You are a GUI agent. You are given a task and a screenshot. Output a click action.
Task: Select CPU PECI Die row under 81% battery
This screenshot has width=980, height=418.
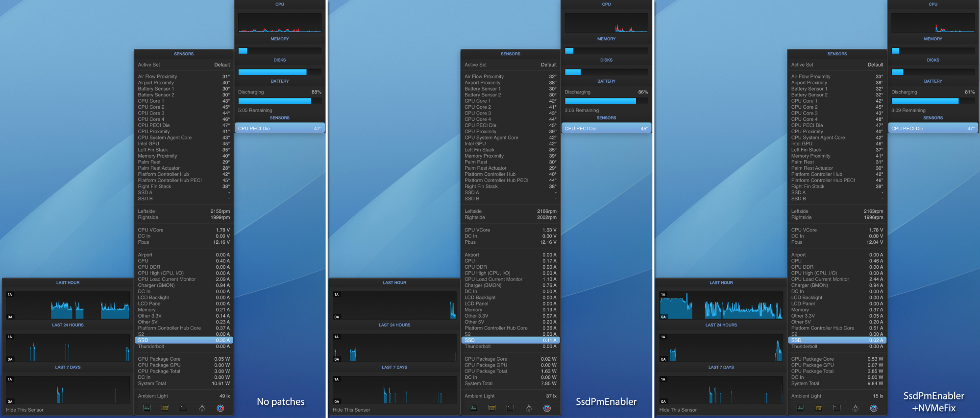point(933,128)
